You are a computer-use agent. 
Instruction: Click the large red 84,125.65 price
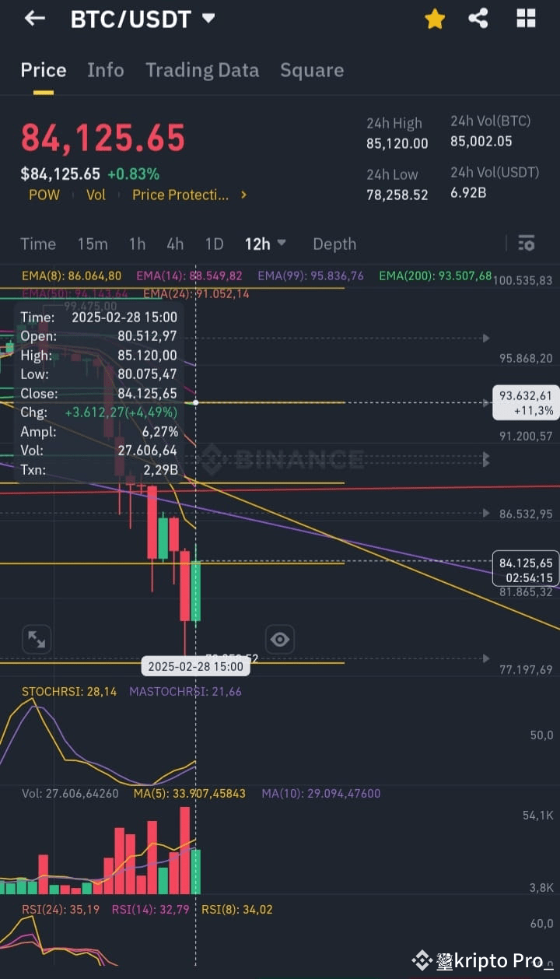pos(103,138)
